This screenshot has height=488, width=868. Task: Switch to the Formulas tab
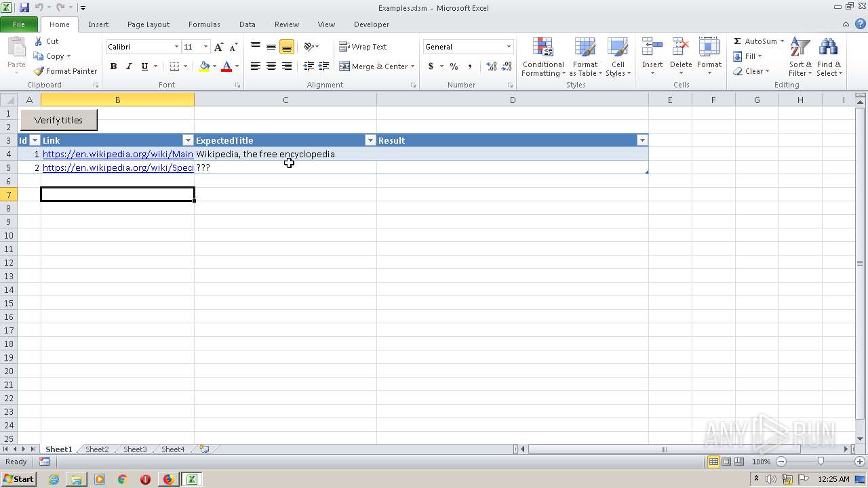click(x=204, y=24)
